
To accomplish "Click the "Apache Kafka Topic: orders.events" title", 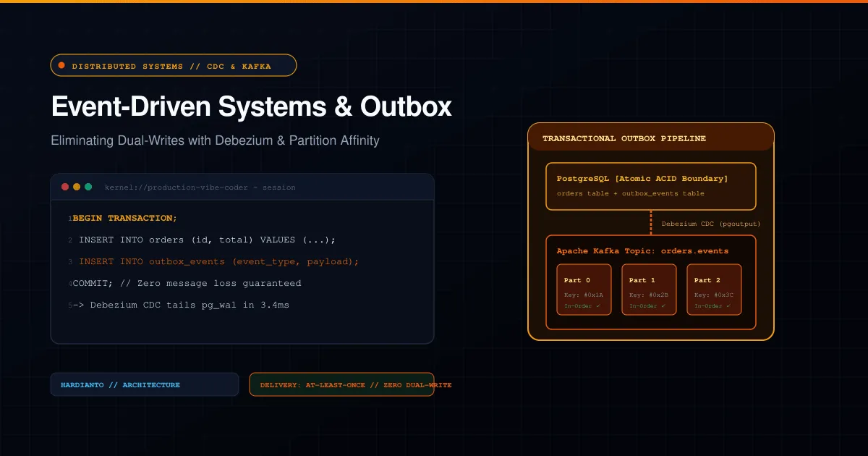I will (x=642, y=251).
